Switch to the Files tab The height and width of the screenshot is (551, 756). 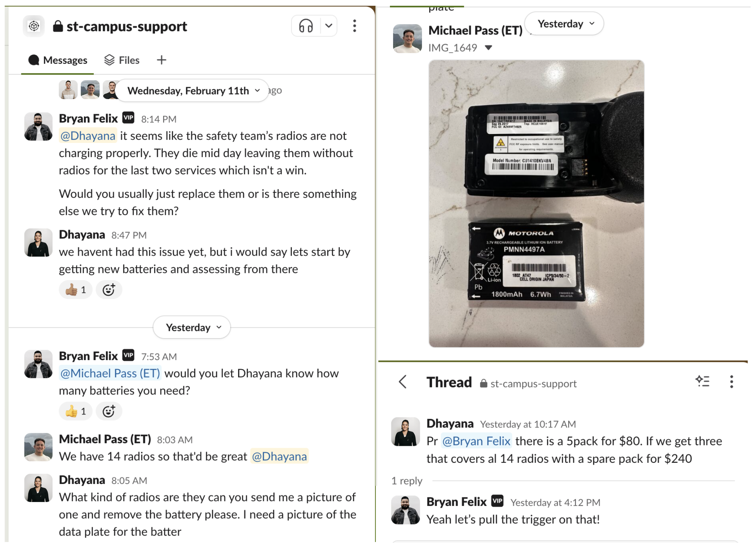click(x=122, y=60)
